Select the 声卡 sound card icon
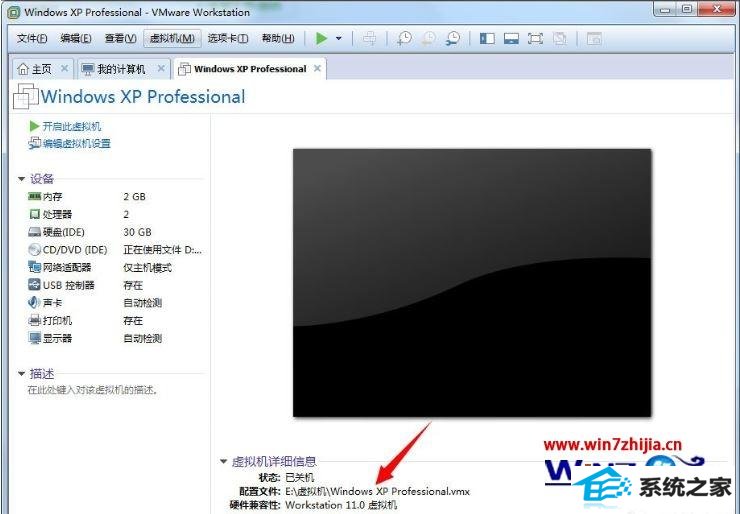This screenshot has height=514, width=740. pyautogui.click(x=34, y=303)
